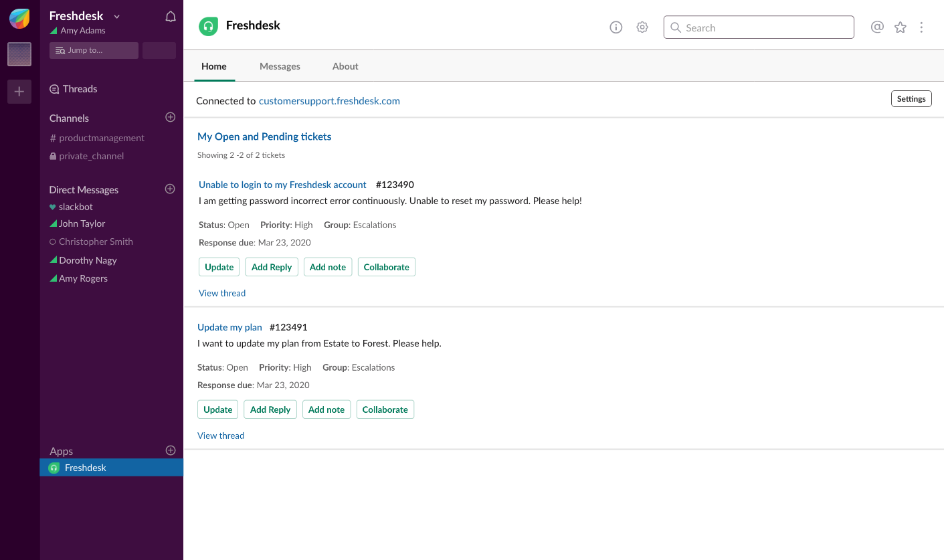Open ticket Unable to login to my Freshdesk account
This screenshot has height=560, width=944.
282,185
